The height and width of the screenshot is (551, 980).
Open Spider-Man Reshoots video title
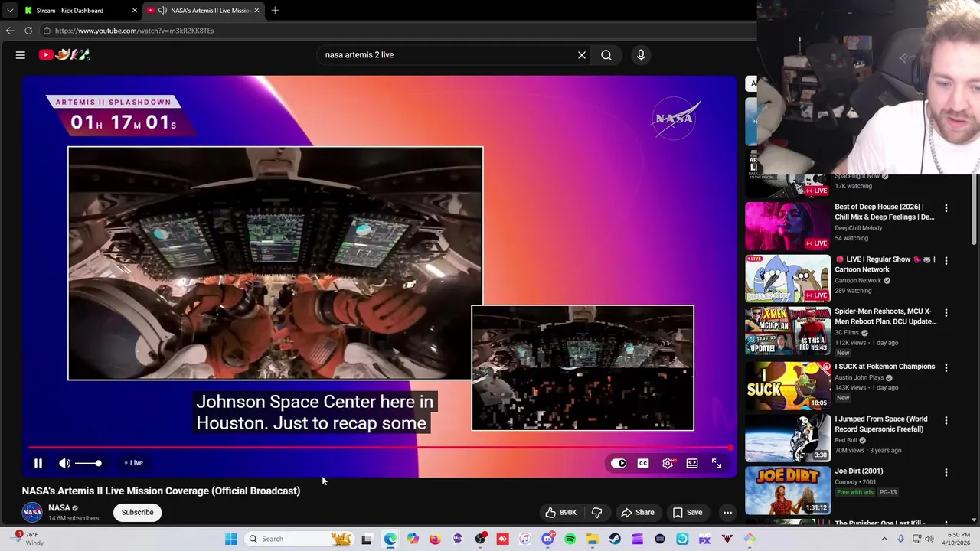(x=885, y=316)
